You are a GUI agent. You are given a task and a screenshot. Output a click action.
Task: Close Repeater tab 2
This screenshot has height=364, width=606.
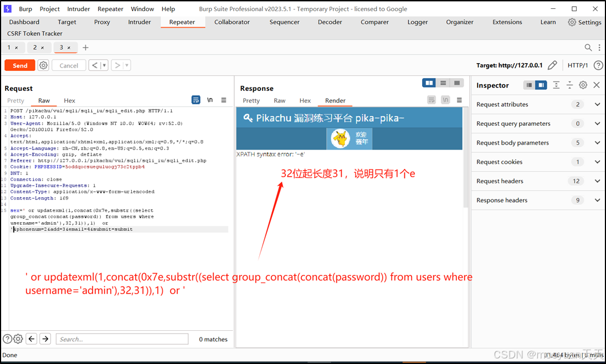[43, 48]
